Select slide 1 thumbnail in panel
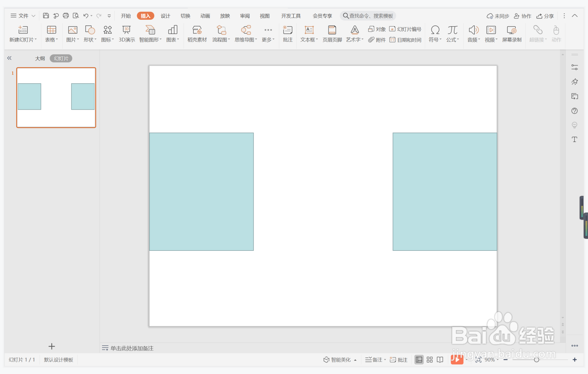This screenshot has width=588, height=374. point(56,98)
